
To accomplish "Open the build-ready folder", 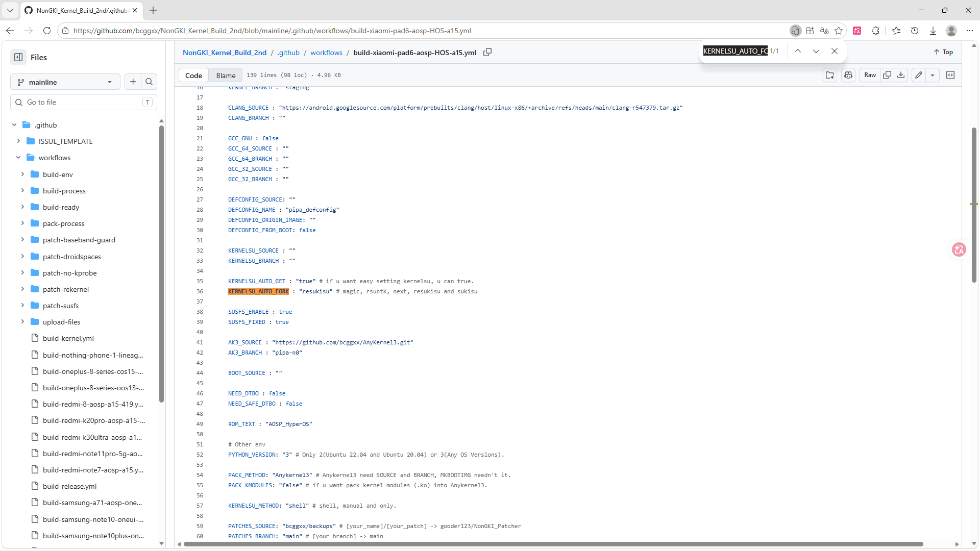I will (61, 207).
